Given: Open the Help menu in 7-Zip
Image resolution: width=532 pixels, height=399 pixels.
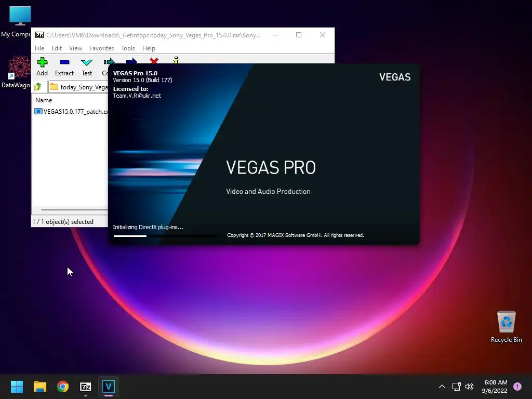Looking at the screenshot, I should tap(149, 48).
